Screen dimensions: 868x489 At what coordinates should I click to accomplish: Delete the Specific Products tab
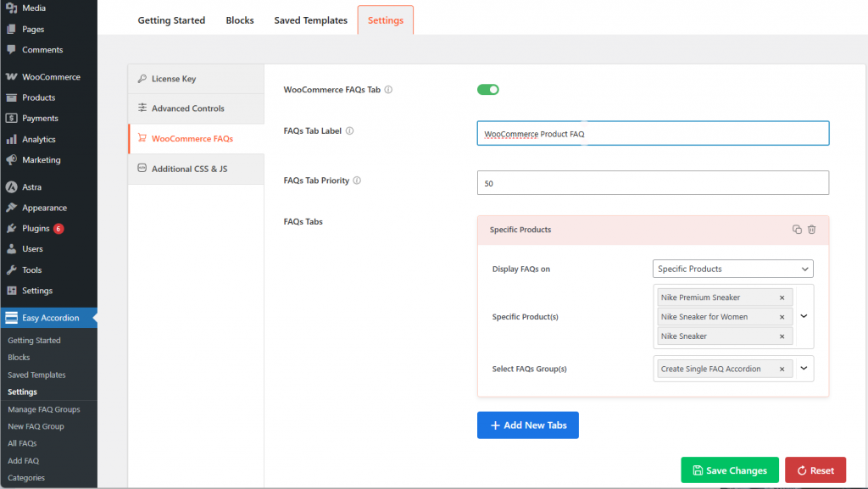click(x=811, y=230)
